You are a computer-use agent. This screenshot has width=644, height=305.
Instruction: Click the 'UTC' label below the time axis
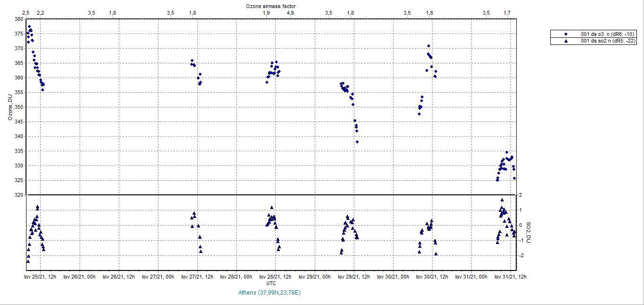pyautogui.click(x=271, y=283)
